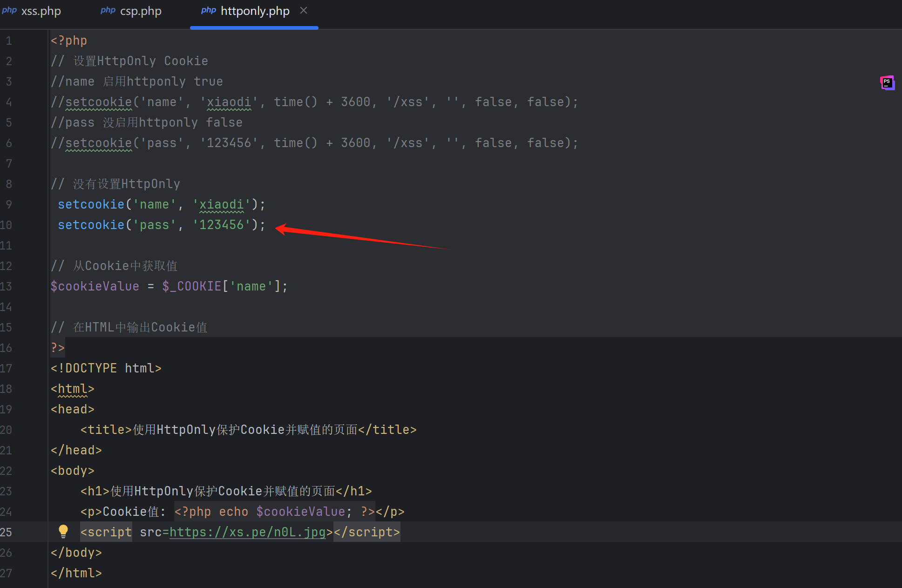
Task: Click line number 9 in the gutter
Action: 9,204
